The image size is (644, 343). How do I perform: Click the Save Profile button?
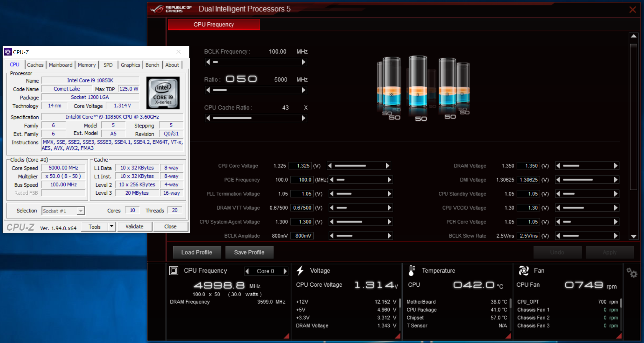point(249,252)
